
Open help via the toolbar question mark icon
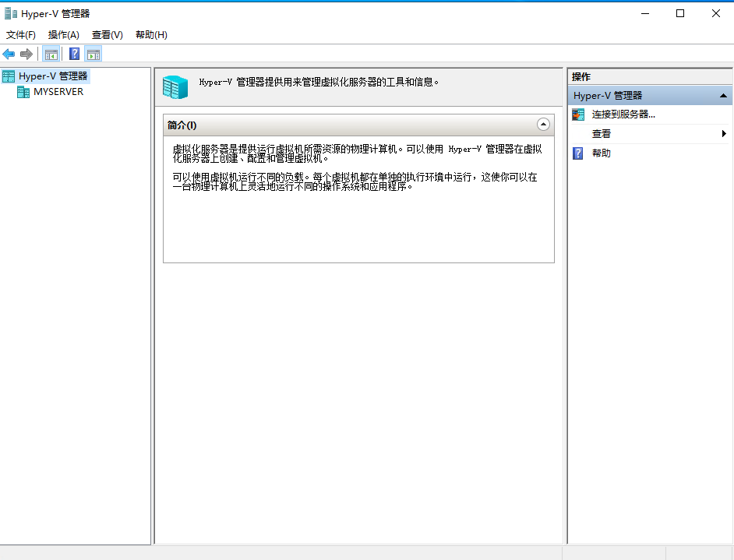(x=75, y=55)
